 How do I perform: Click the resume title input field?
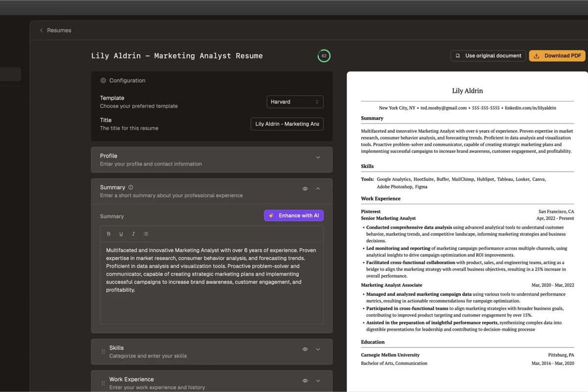[x=287, y=123]
